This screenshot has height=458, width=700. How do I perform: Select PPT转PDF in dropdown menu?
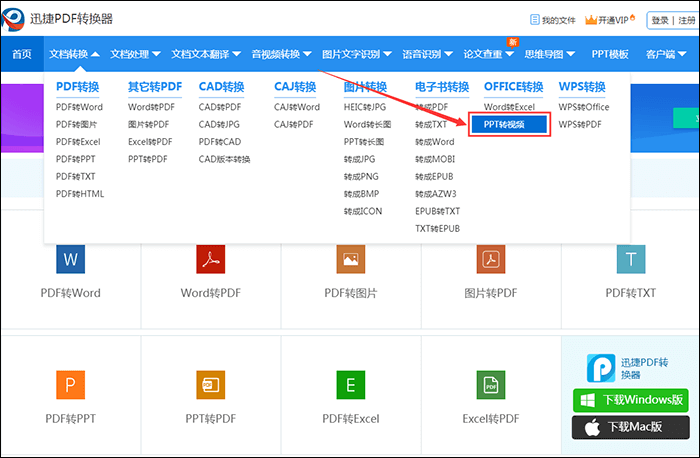[148, 159]
